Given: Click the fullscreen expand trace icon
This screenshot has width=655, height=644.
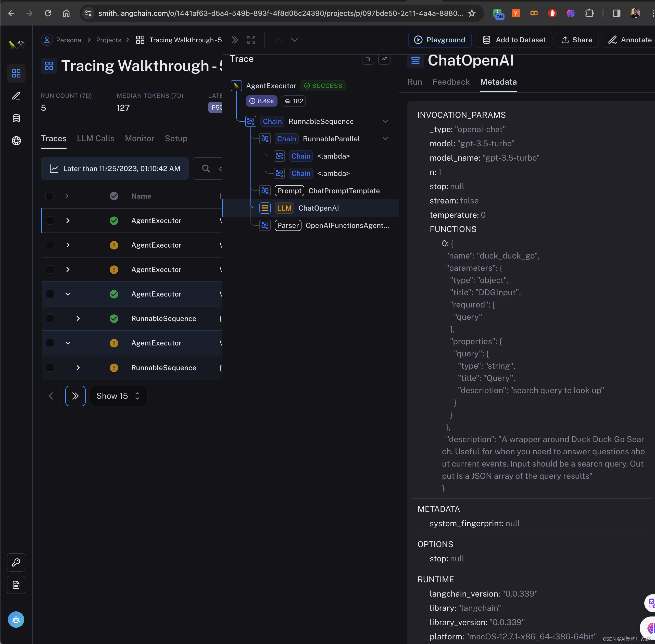Looking at the screenshot, I should (x=251, y=40).
